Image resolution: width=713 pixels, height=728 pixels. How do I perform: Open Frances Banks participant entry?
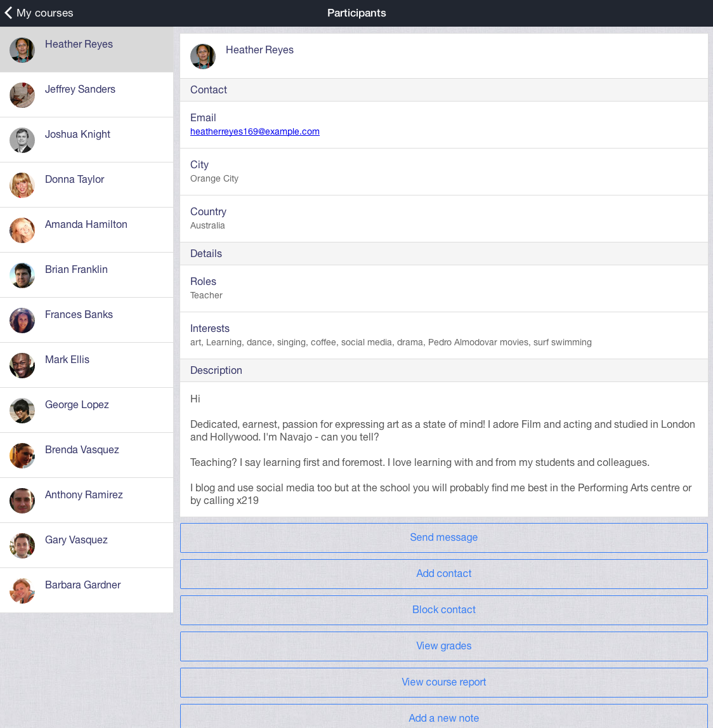87,320
